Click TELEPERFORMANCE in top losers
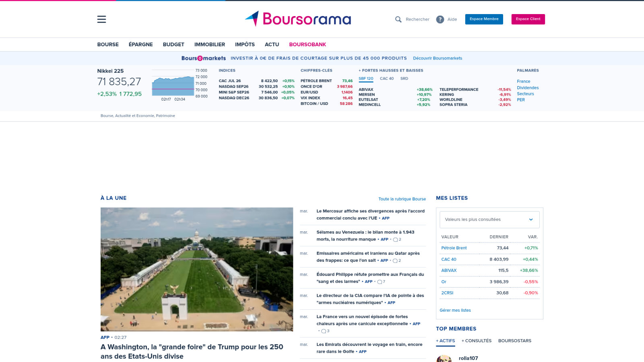The image size is (644, 362). click(x=459, y=90)
